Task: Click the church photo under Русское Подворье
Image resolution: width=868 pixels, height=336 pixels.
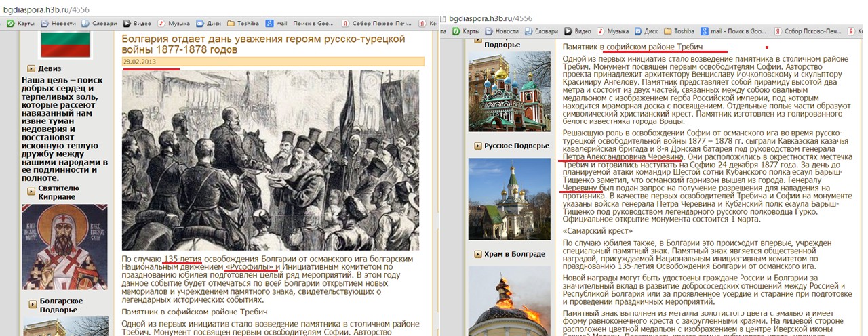Action: coord(510,198)
